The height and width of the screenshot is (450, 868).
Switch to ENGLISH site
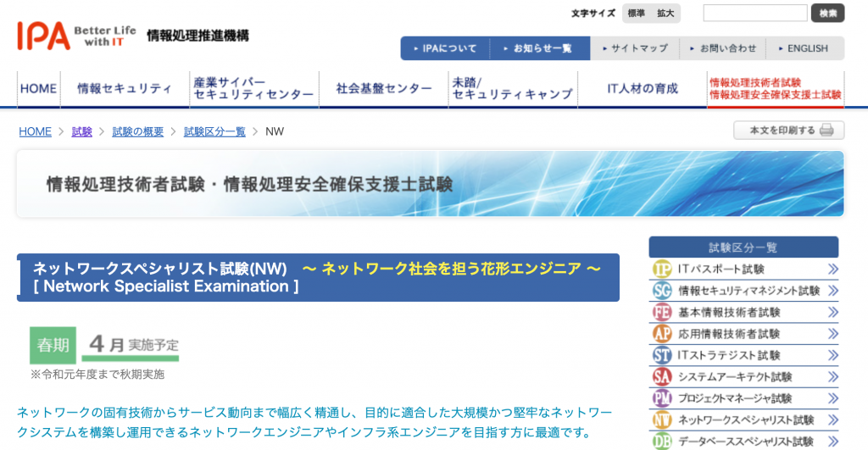point(804,48)
